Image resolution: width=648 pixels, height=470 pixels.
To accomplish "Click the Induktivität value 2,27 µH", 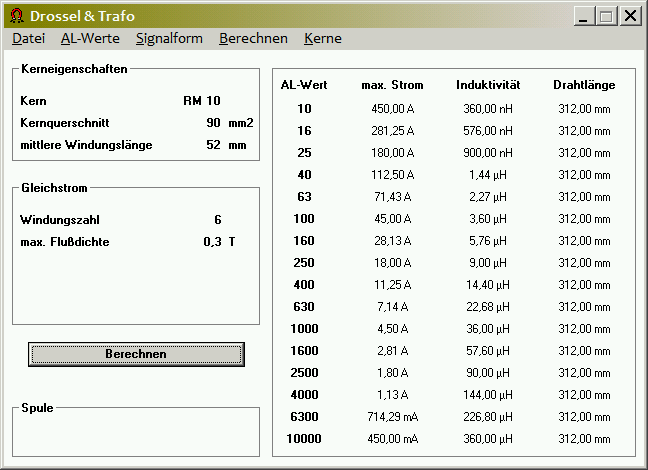I will tap(488, 196).
